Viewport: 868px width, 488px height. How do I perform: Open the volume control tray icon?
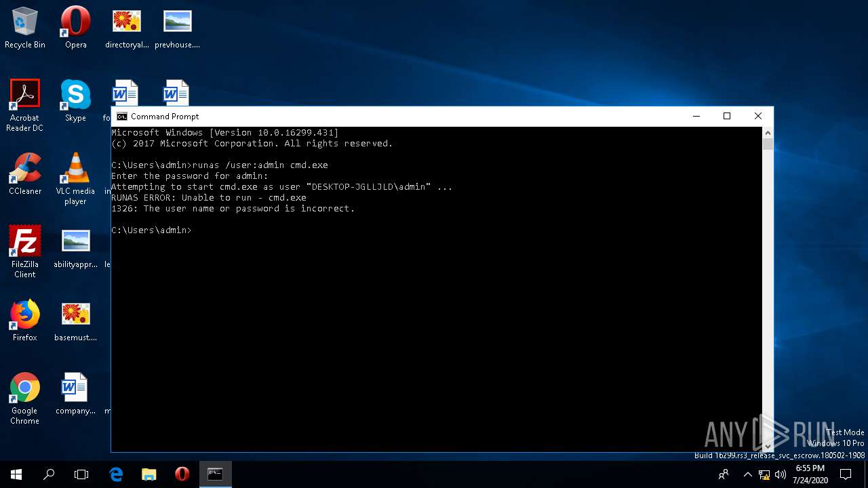(780, 474)
